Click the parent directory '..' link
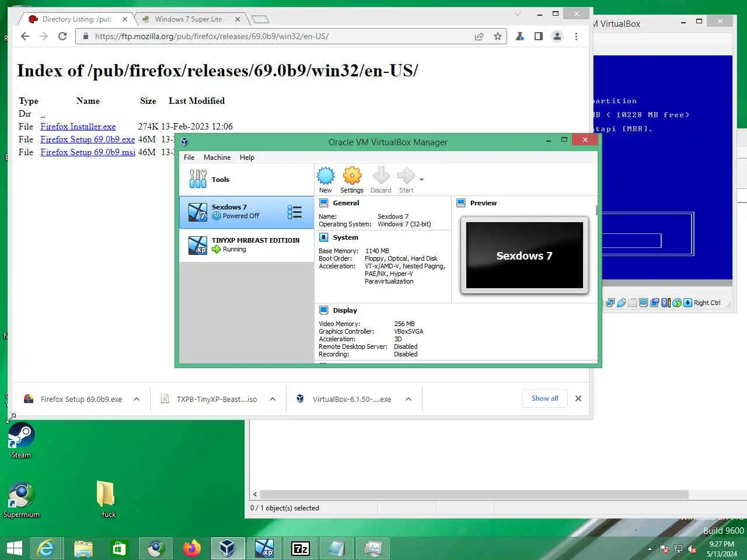The height and width of the screenshot is (560, 747). (x=43, y=114)
